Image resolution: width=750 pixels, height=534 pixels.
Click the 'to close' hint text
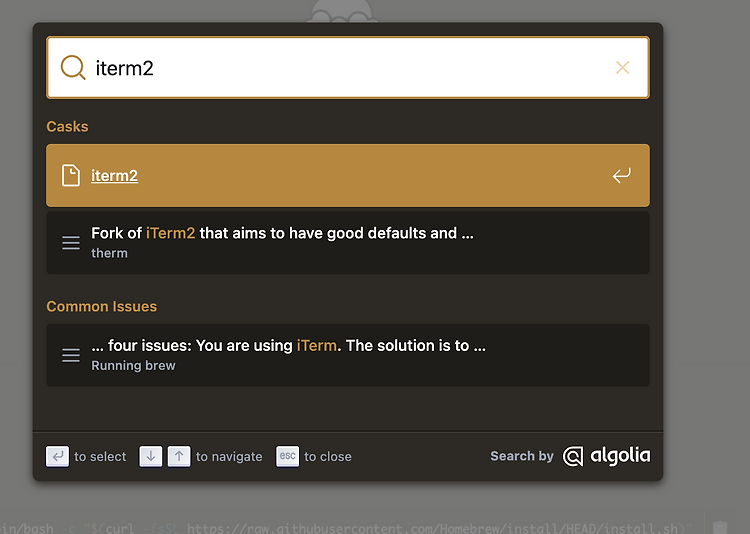click(328, 457)
